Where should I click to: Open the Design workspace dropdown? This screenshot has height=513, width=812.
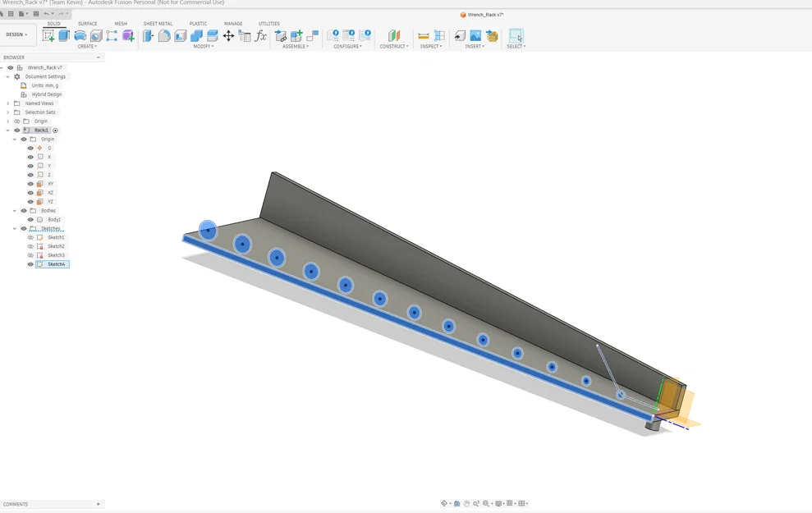click(17, 34)
